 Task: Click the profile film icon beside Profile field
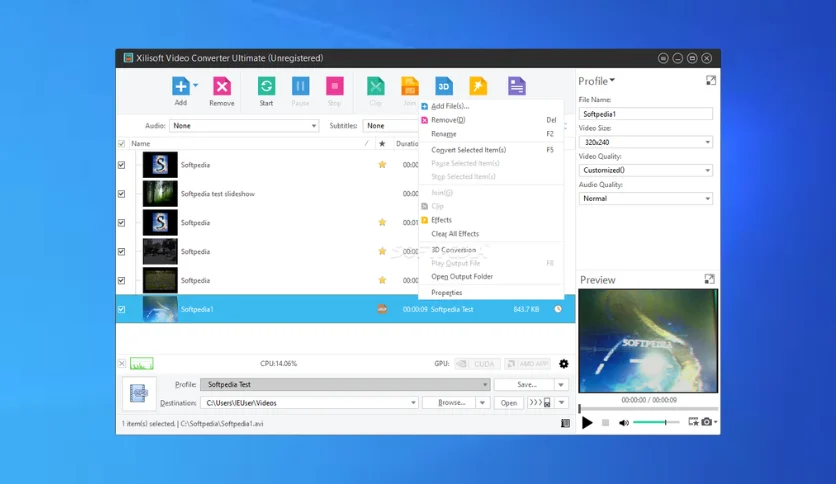139,393
